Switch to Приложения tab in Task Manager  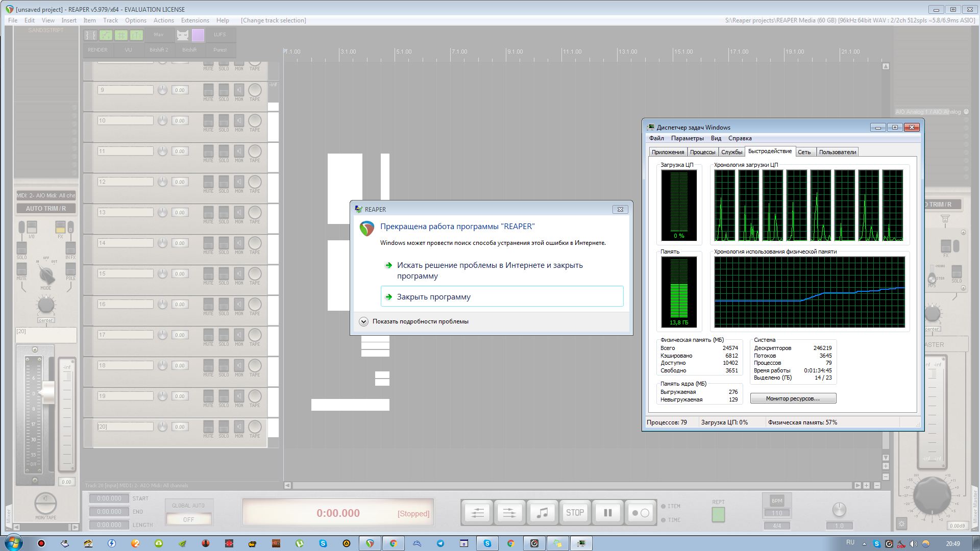coord(668,152)
